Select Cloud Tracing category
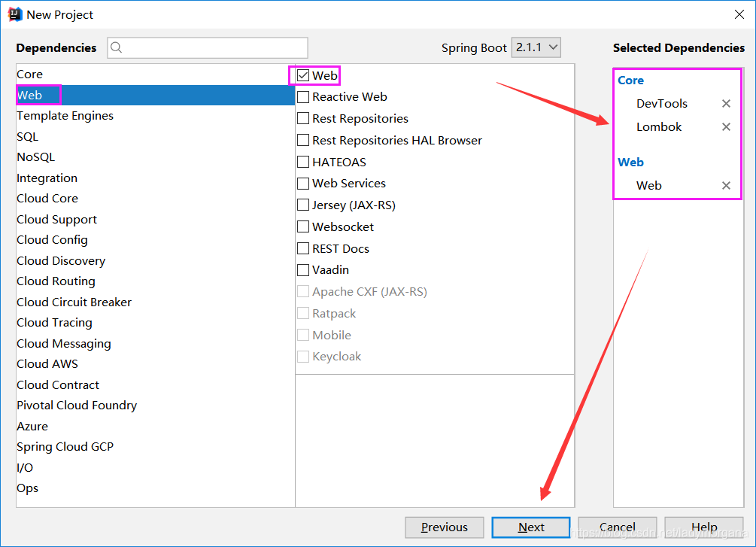 (x=155, y=323)
